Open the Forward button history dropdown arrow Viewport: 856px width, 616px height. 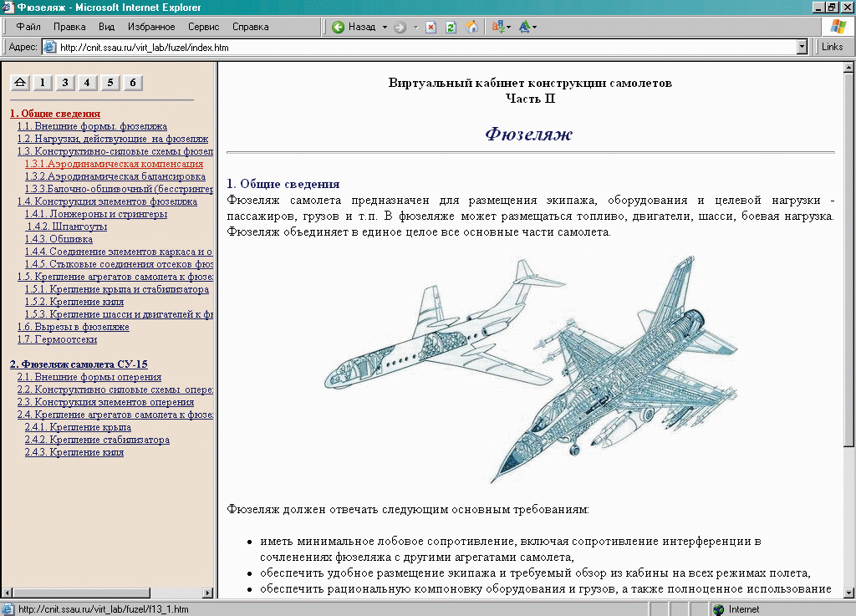point(415,27)
